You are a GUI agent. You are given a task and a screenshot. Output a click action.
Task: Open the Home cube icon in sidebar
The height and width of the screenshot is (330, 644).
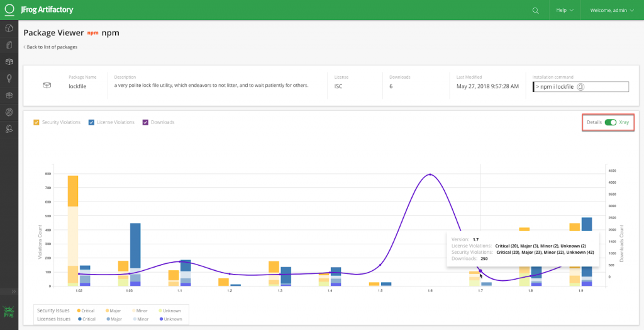pyautogui.click(x=9, y=28)
